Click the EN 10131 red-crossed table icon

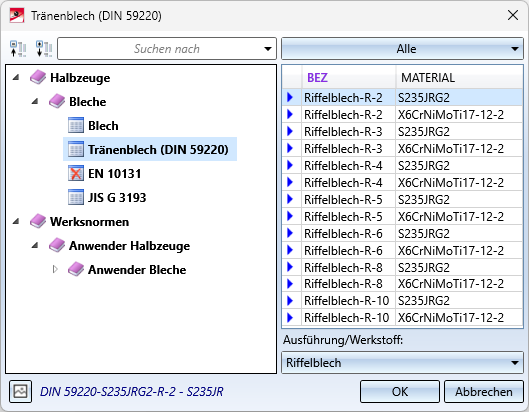pyautogui.click(x=76, y=173)
